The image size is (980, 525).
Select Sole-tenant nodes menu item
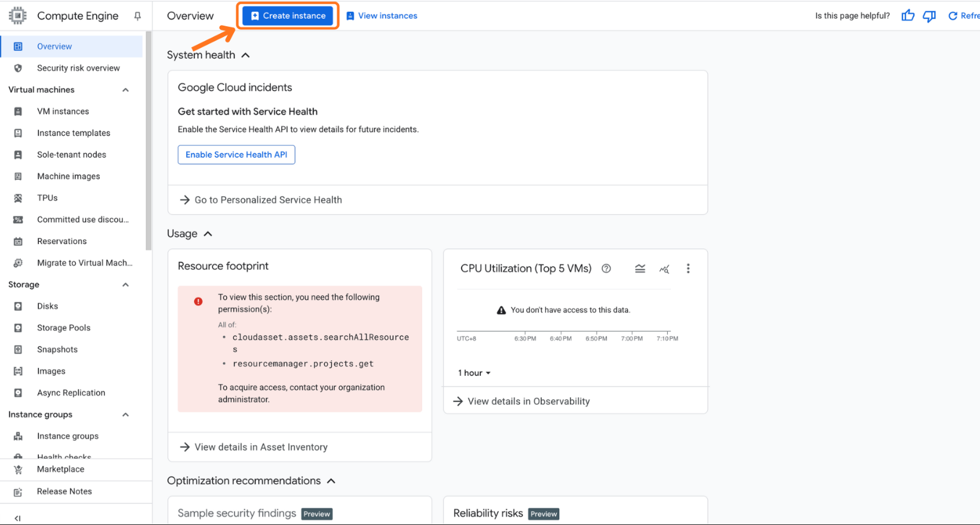pyautogui.click(x=72, y=155)
